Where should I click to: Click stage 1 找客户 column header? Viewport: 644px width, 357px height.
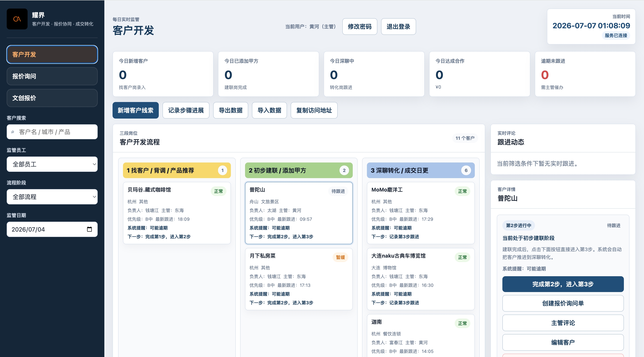click(177, 170)
